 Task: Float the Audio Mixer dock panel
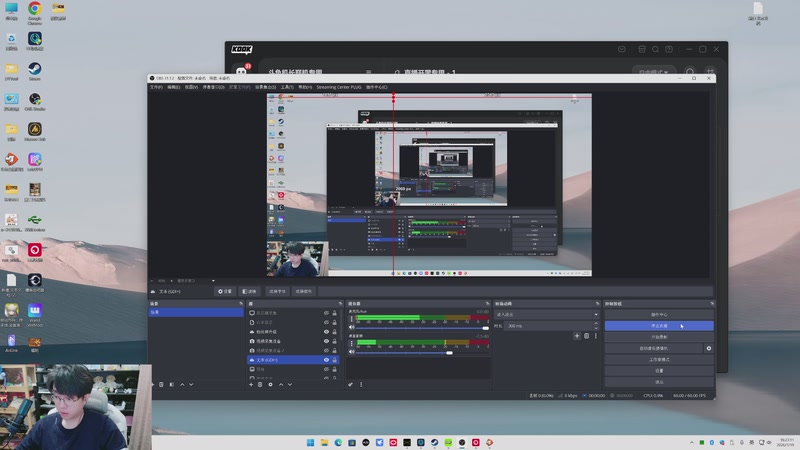(487, 304)
